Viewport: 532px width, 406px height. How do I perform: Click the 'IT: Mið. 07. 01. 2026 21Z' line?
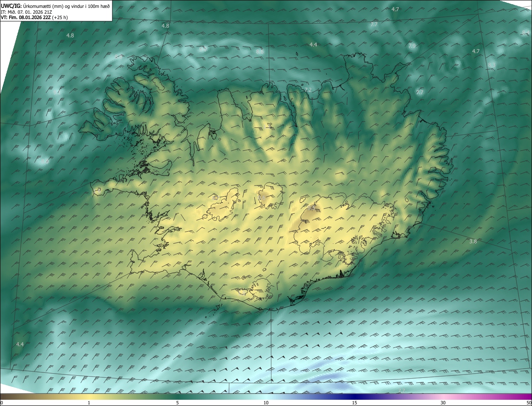click(26, 12)
